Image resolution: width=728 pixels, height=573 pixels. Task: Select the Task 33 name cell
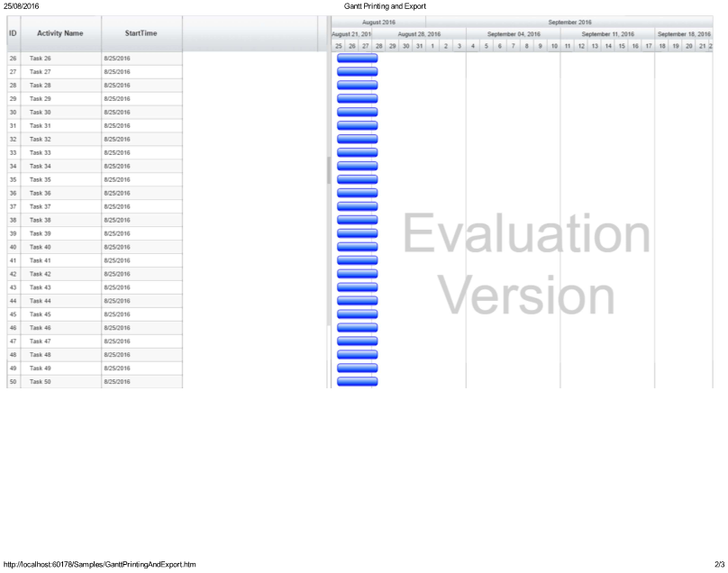pos(61,153)
